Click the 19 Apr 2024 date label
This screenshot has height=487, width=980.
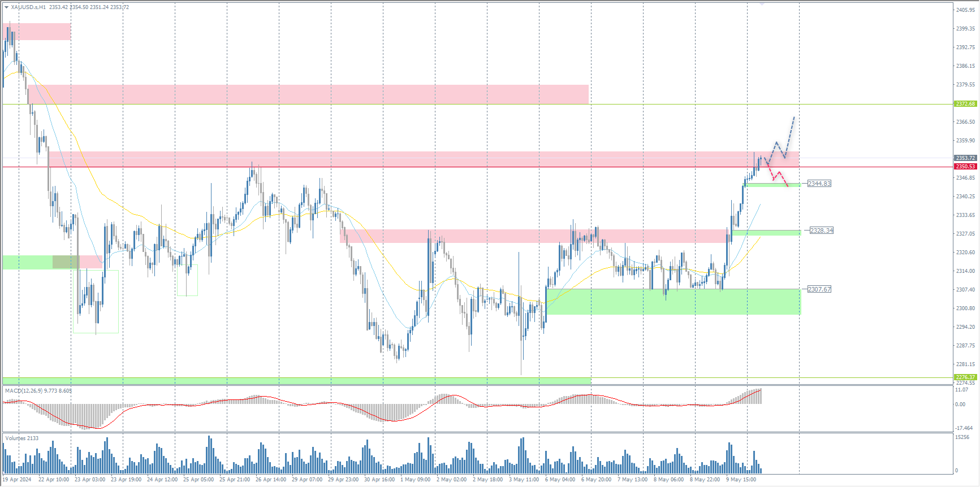[17, 480]
